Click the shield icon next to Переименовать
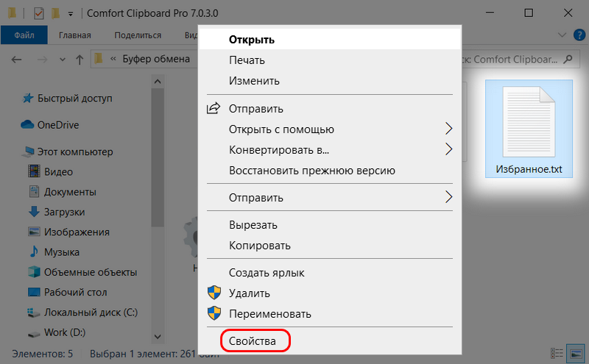589x364 pixels. (214, 313)
